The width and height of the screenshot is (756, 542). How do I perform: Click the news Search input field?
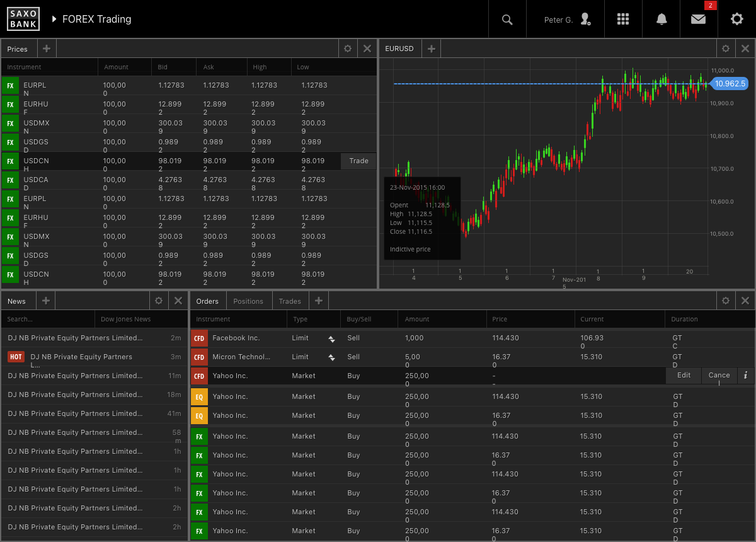pos(47,319)
